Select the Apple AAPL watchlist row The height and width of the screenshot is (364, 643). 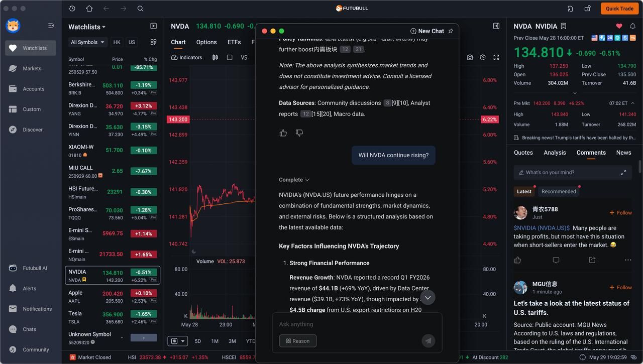[x=113, y=297]
